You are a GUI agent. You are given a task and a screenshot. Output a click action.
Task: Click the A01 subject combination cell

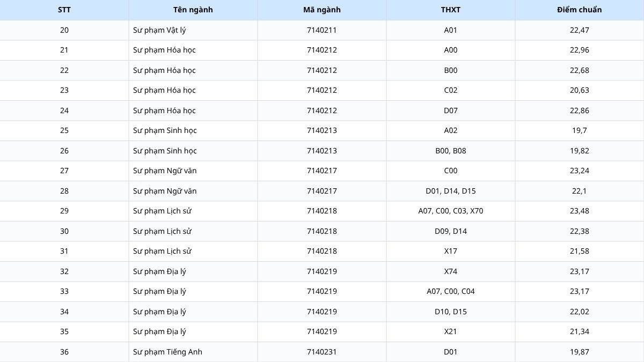451,30
